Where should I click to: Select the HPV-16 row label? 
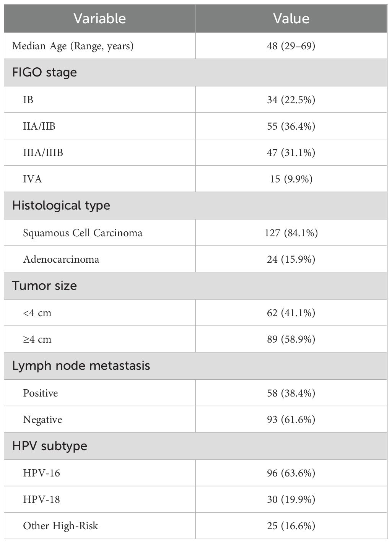[x=41, y=473]
